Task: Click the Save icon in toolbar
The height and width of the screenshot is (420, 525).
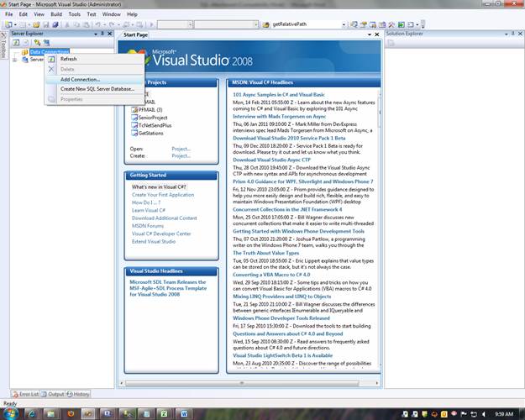Action: tap(46, 24)
